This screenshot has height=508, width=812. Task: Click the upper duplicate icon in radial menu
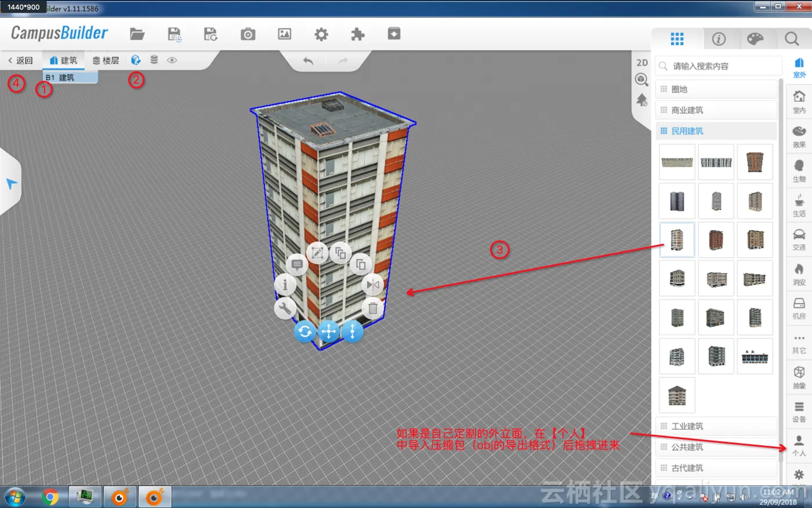pyautogui.click(x=340, y=253)
